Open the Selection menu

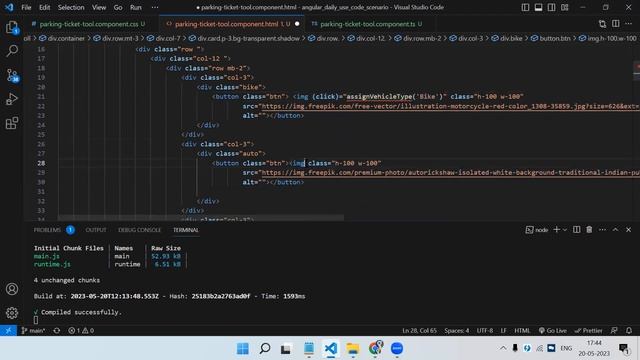tap(71, 7)
